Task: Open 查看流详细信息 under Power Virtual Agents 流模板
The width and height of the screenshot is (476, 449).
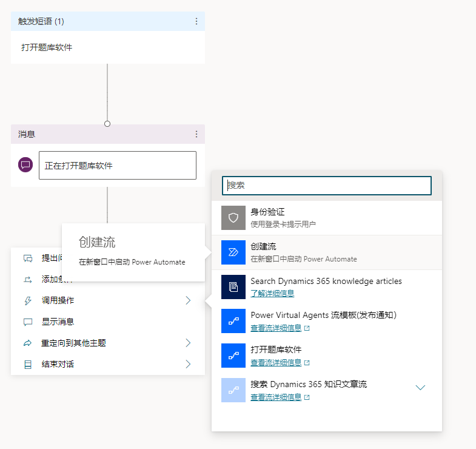Action: [x=276, y=328]
